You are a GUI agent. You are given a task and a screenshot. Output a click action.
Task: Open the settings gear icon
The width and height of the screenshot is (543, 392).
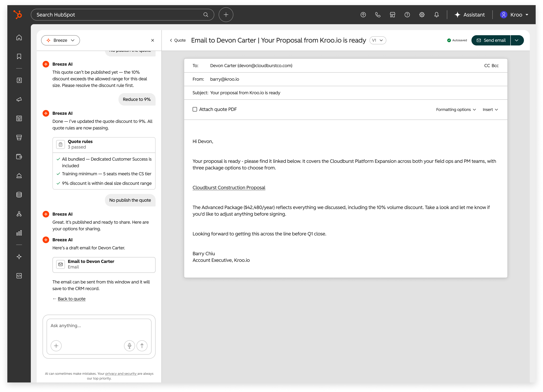tap(422, 15)
